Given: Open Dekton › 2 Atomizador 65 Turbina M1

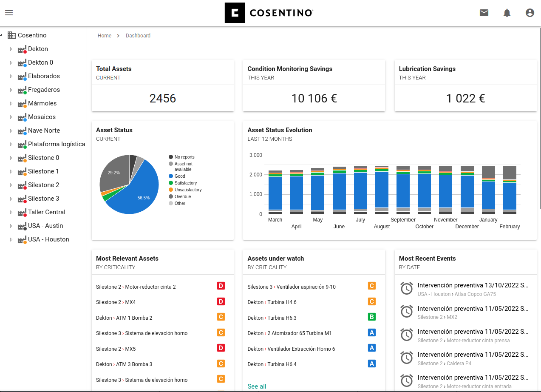Looking at the screenshot, I should (289, 333).
